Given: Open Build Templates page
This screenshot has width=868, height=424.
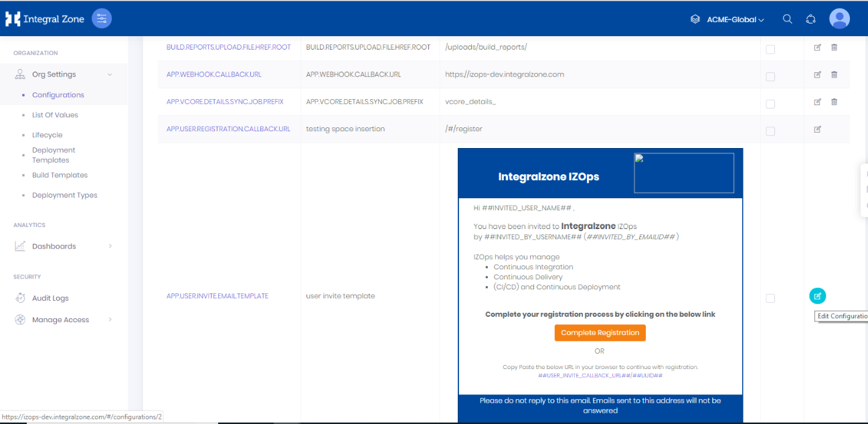Looking at the screenshot, I should 60,175.
